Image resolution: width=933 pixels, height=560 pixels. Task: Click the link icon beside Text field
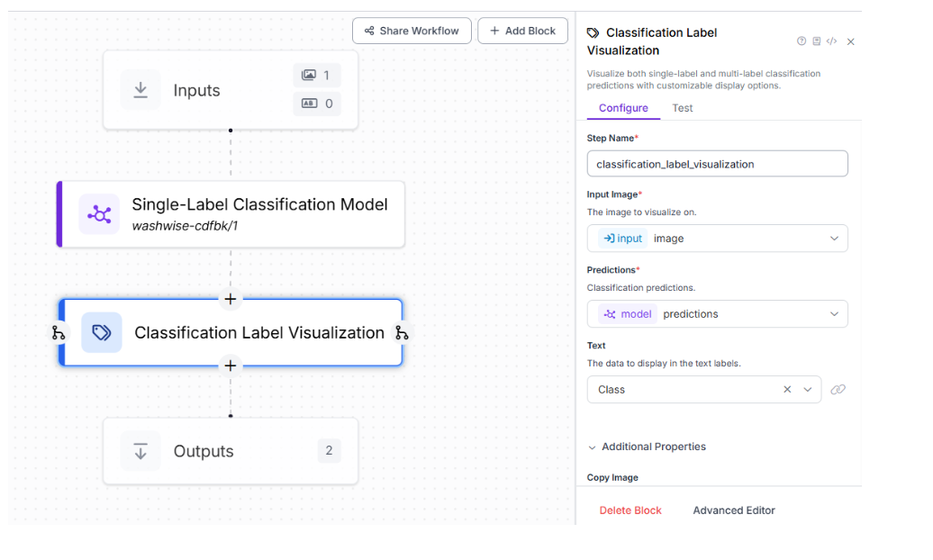click(838, 390)
